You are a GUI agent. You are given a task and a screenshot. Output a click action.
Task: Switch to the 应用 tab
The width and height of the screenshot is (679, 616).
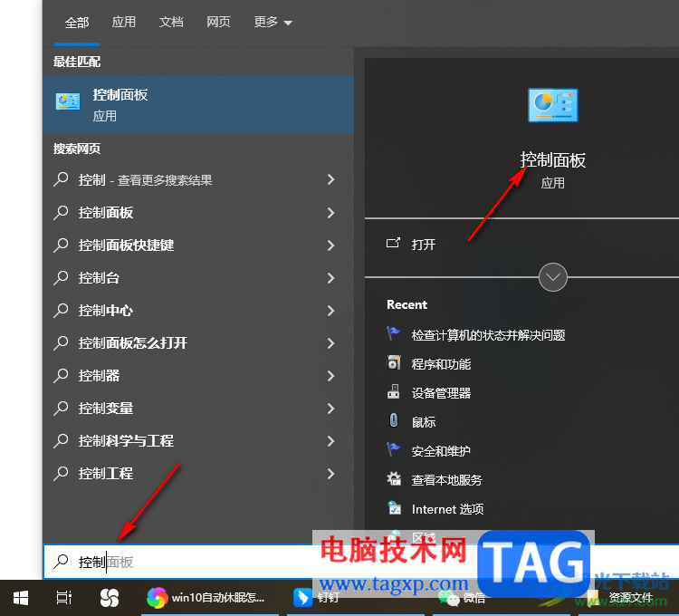click(123, 22)
